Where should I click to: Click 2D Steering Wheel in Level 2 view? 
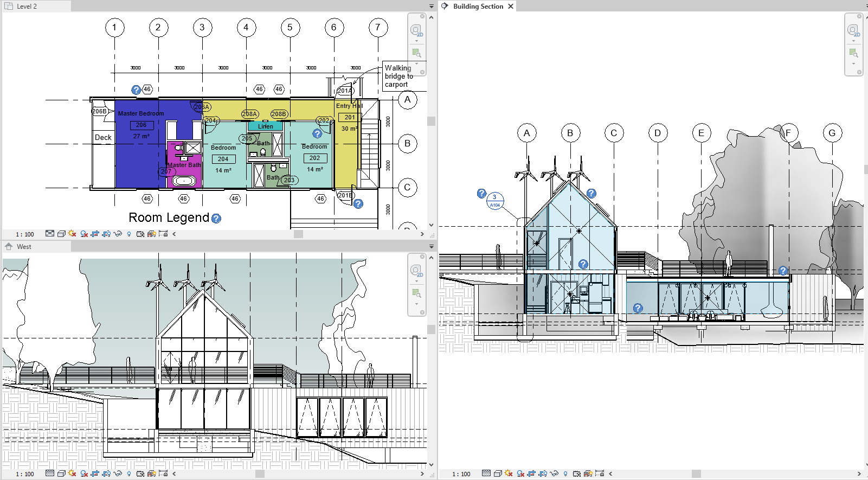click(416, 30)
